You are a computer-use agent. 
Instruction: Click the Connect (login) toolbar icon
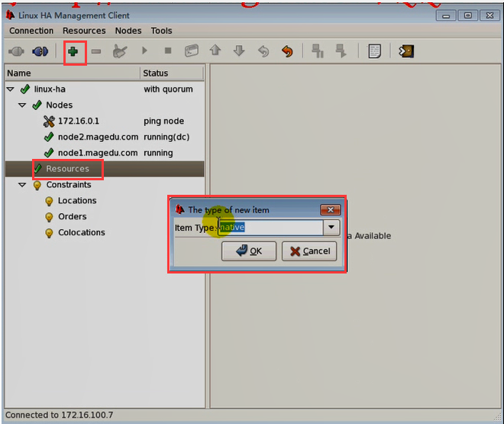(x=16, y=51)
